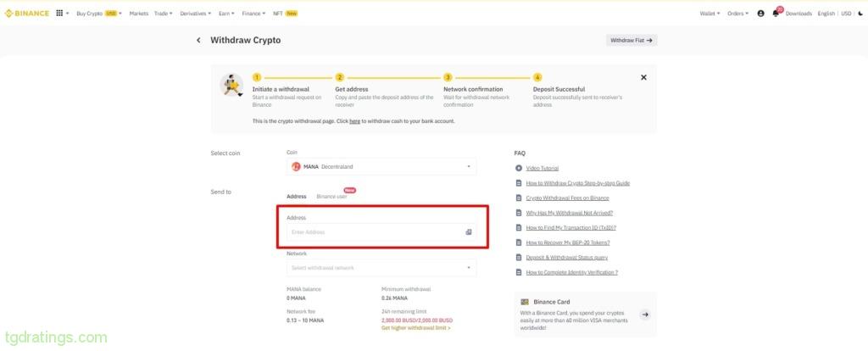Open the MANA Decentraland coin dropdown

click(381, 166)
